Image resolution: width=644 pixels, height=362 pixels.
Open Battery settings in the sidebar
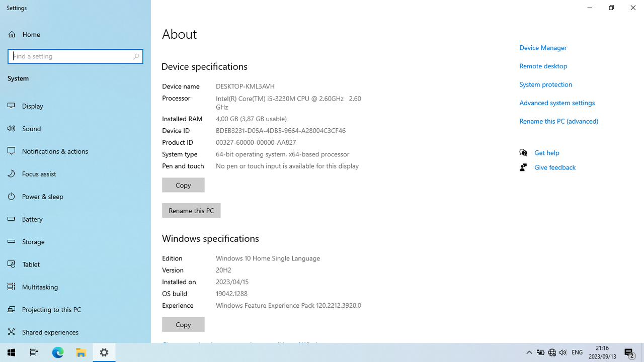pyautogui.click(x=32, y=219)
